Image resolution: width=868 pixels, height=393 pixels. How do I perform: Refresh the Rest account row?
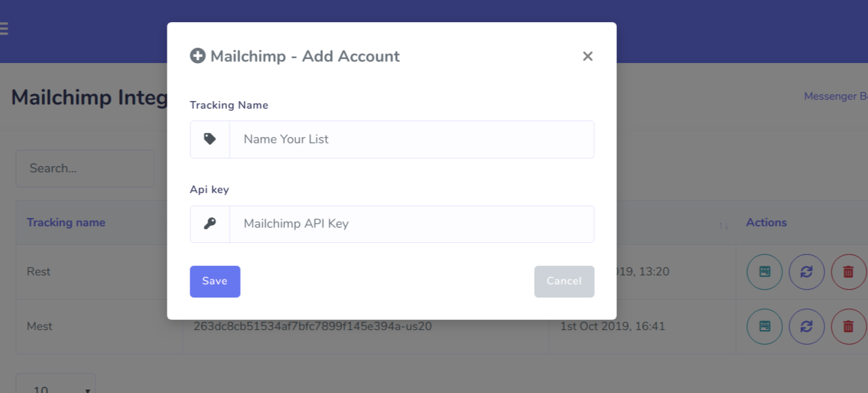coord(806,272)
